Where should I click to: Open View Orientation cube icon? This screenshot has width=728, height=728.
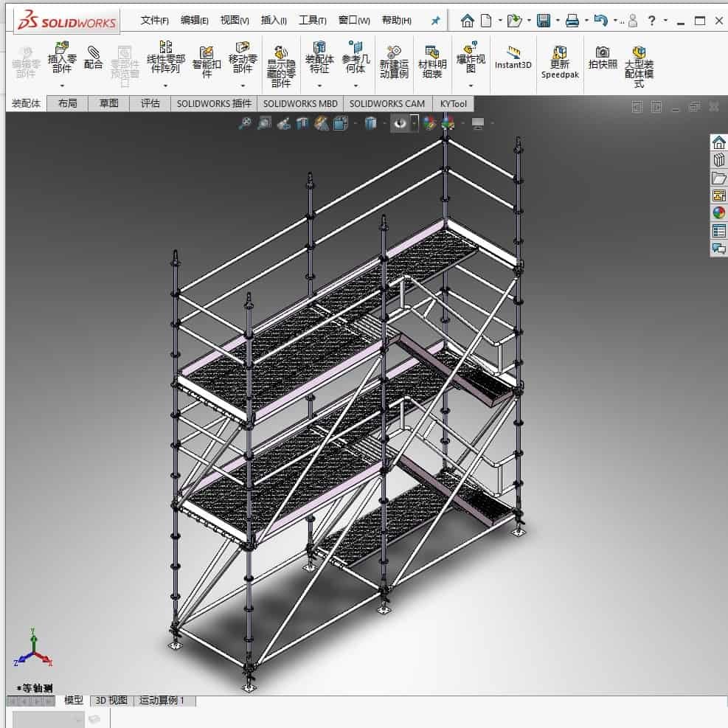(341, 123)
